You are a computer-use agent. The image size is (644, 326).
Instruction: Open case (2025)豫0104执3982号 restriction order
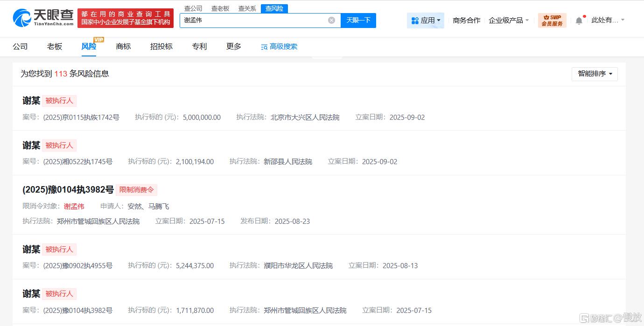tap(68, 190)
